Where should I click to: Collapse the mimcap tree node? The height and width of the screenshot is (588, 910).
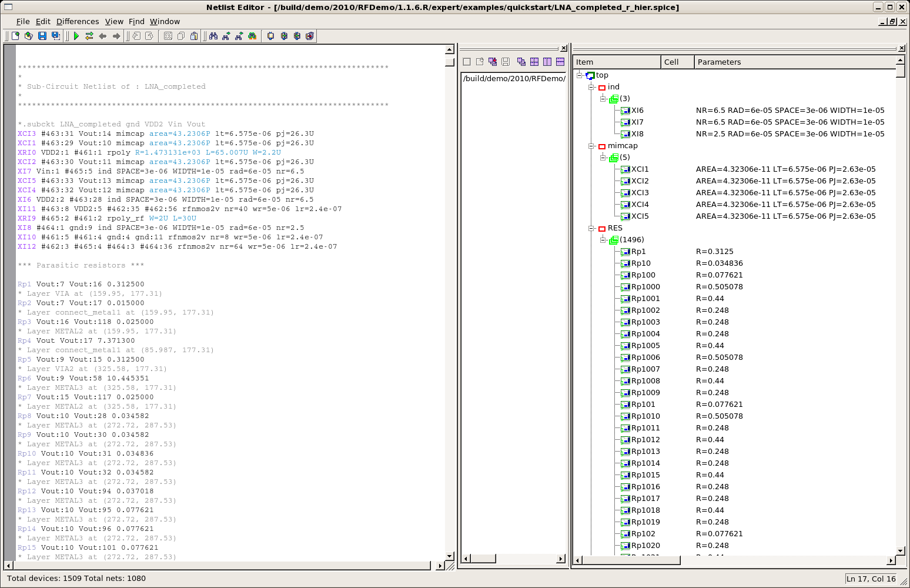point(592,146)
